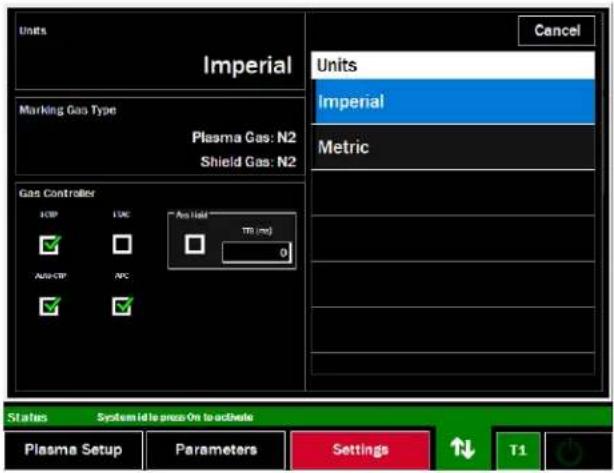The width and height of the screenshot is (614, 473).
Task: Click the Shield Gas: N2 value
Action: coord(248,162)
